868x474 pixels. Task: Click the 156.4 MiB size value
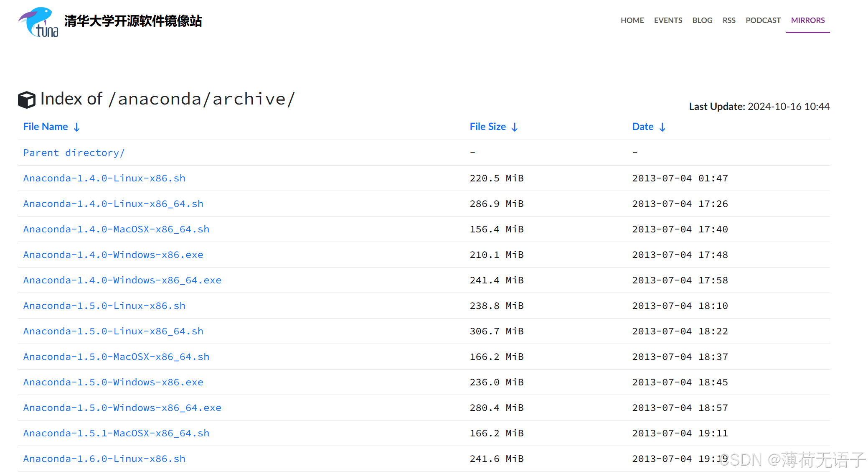click(497, 229)
